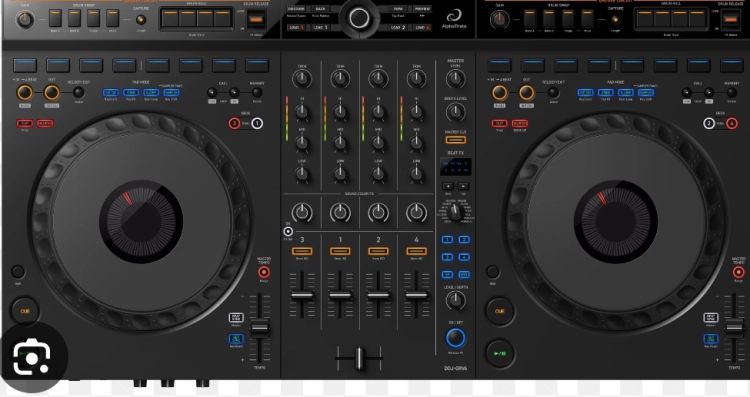Toggle channel 2 headphone cue button
The height and width of the screenshot is (397, 750).
(x=378, y=251)
